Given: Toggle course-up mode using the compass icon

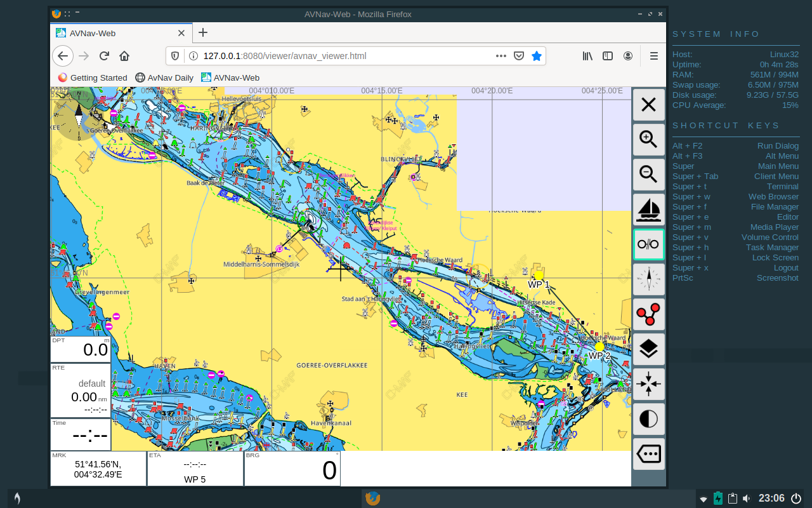Looking at the screenshot, I should point(648,279).
